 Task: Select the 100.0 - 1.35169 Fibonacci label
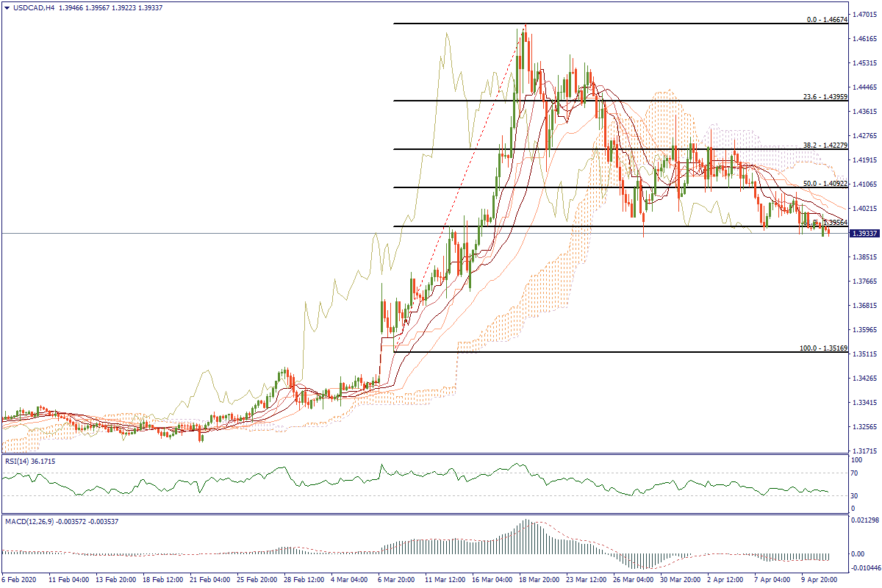coord(823,348)
